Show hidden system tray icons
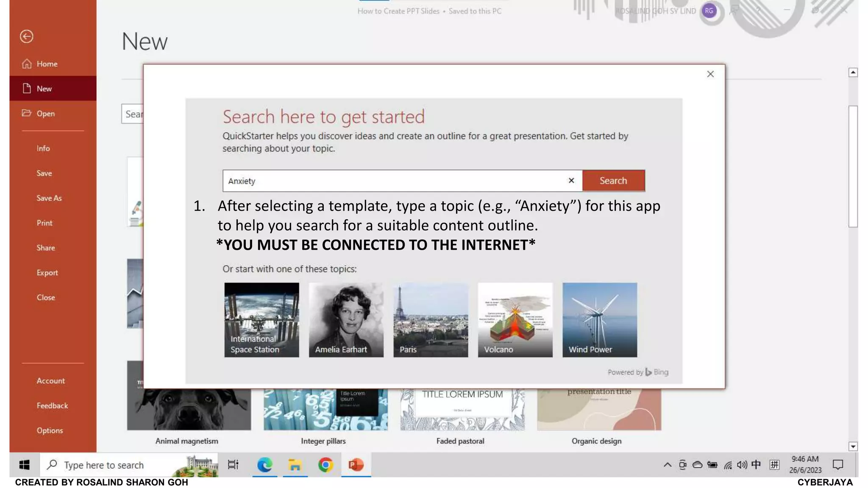868x488 pixels. tap(667, 465)
